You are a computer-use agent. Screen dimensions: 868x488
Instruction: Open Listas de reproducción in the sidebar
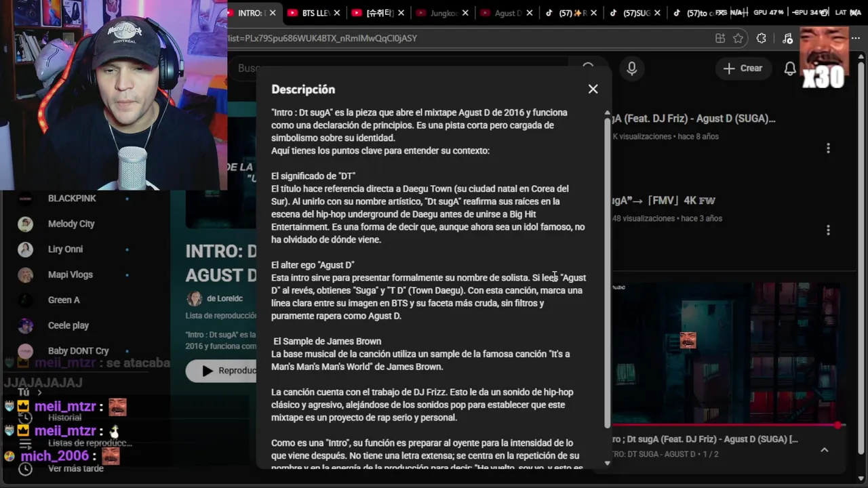[90, 443]
